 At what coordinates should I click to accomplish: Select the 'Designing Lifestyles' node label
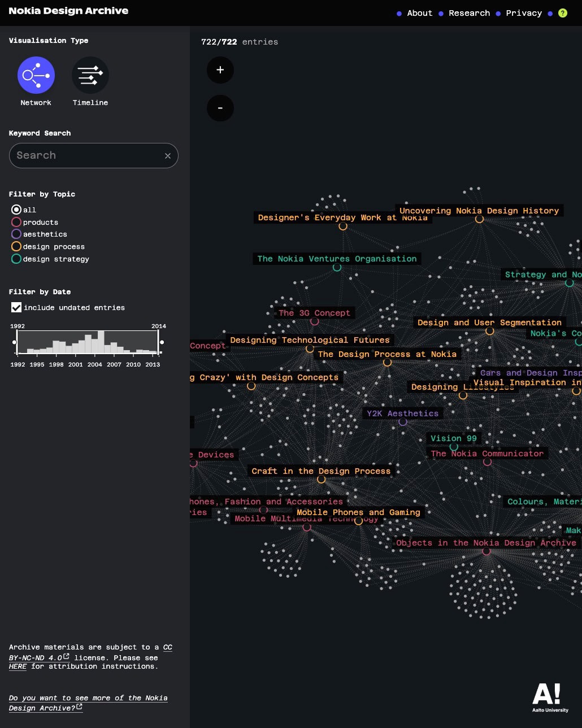[463, 387]
